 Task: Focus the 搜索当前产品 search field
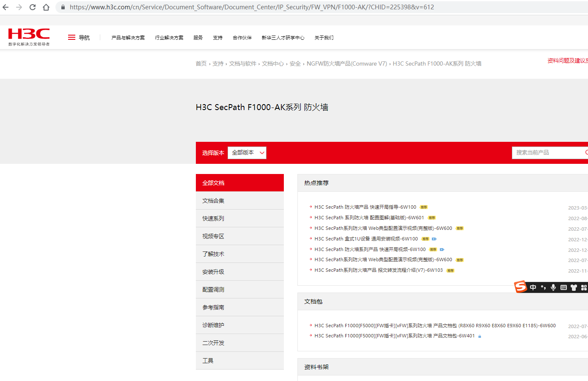point(550,152)
